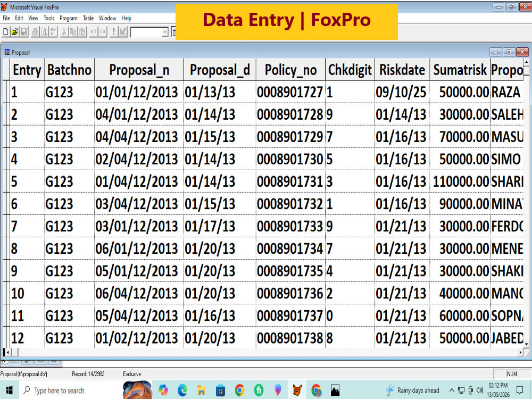Click the Cut scissors toolbar icon
Screen dimensions: 532x399
click(64, 32)
